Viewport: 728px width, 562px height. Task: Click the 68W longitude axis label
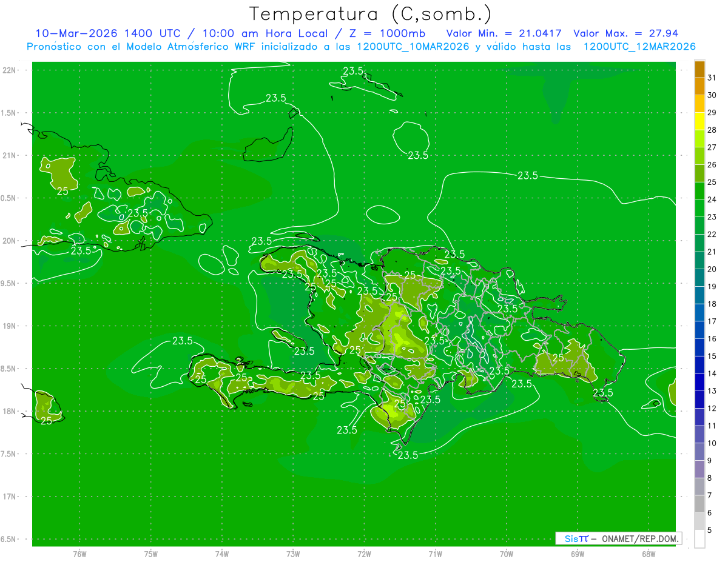point(649,554)
